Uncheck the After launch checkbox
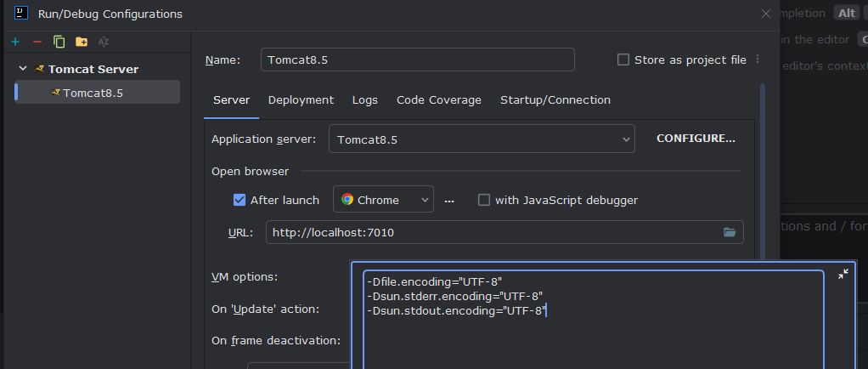Viewport: 868px width, 369px height. pyautogui.click(x=240, y=200)
